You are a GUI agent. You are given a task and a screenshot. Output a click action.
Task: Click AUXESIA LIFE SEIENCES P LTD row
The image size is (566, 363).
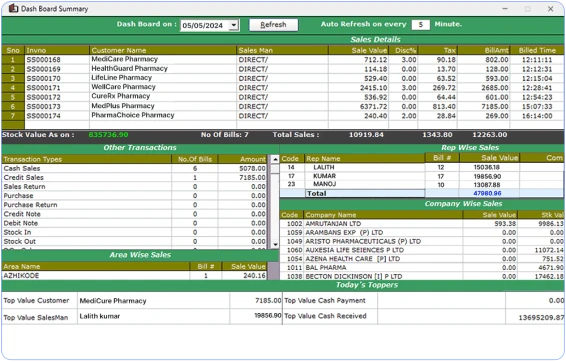click(422, 250)
